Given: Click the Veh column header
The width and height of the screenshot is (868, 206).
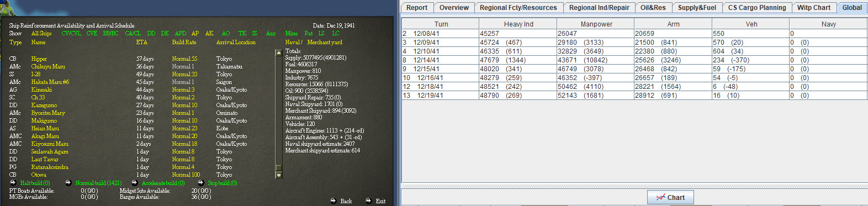Looking at the screenshot, I should pyautogui.click(x=751, y=24).
